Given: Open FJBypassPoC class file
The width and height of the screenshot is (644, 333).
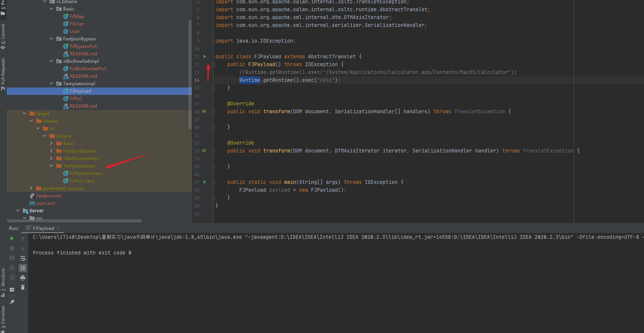Looking at the screenshot, I should [x=84, y=46].
